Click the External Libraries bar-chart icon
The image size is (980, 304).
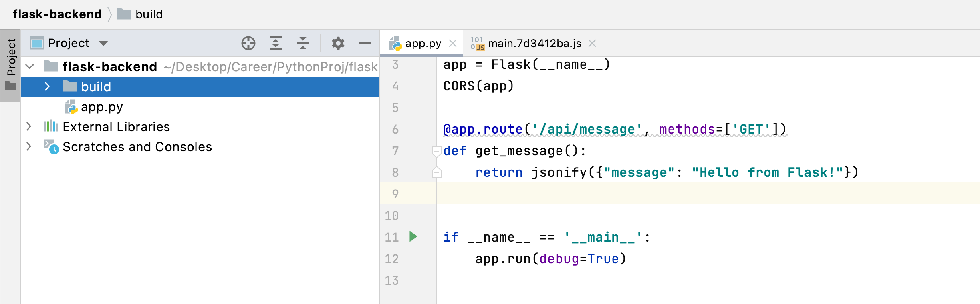coord(51,126)
